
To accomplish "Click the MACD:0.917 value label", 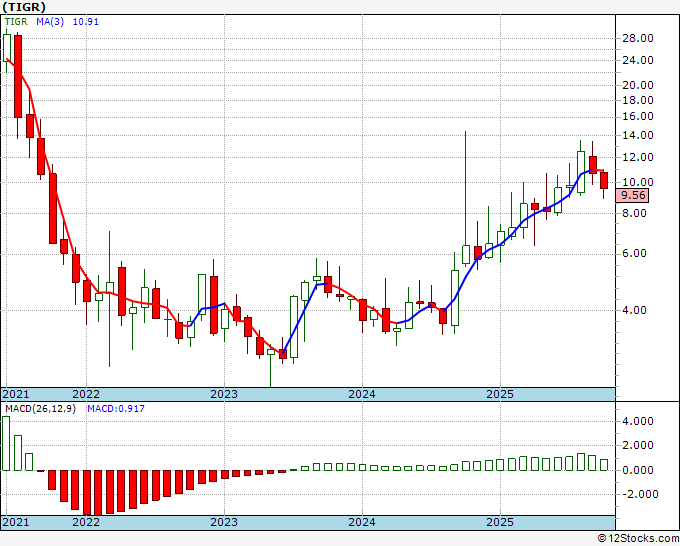I will [x=116, y=409].
